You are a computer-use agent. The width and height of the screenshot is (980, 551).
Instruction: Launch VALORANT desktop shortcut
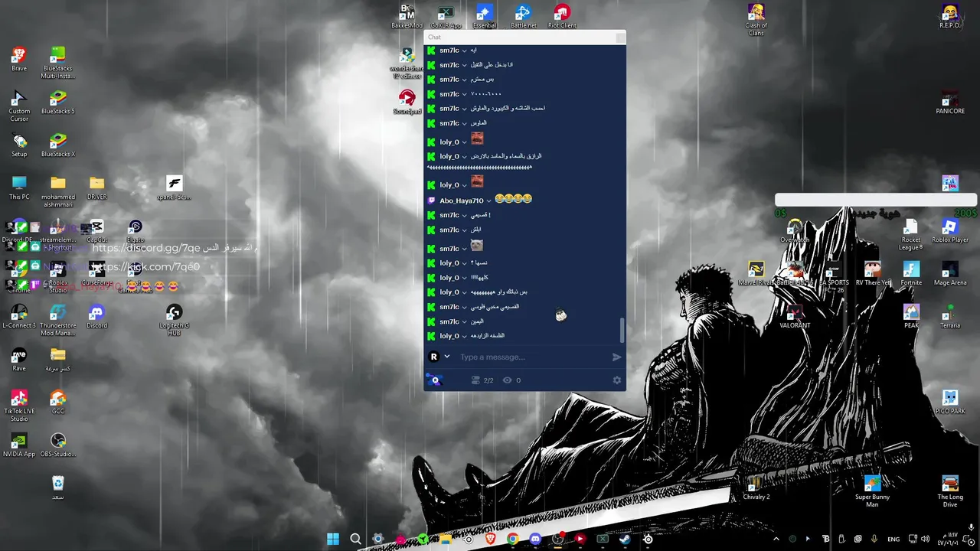pos(795,316)
